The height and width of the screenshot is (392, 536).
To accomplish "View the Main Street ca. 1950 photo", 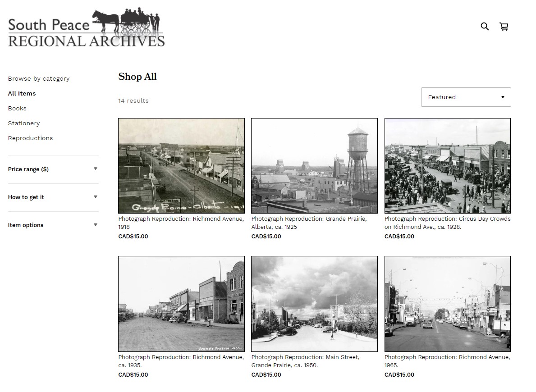I will pos(314,304).
